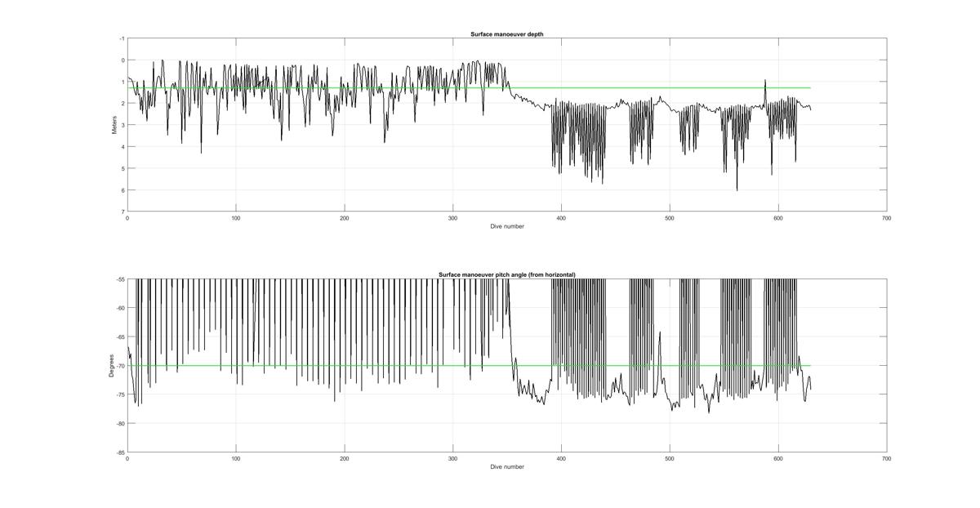This screenshot has height=508, width=980.
Task: Select the "700" x-tick of the pitch plot
Action: click(x=887, y=459)
